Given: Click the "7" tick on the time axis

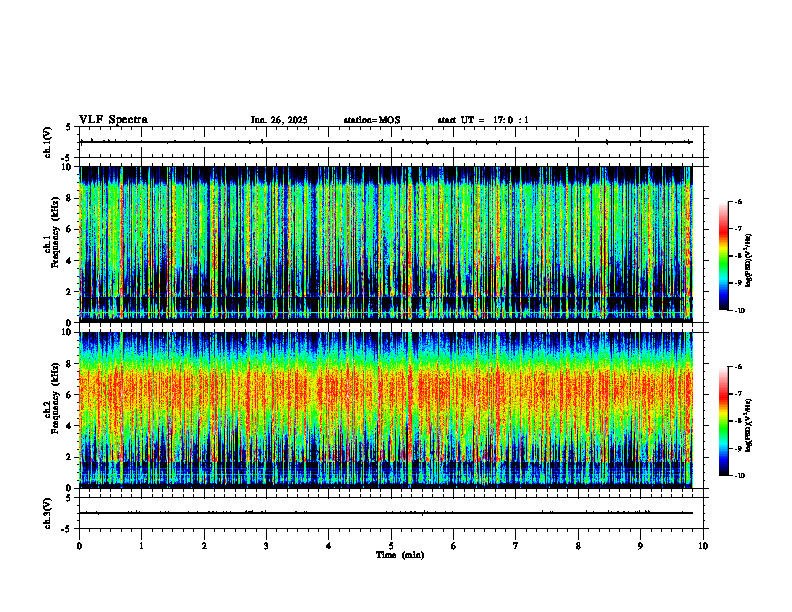Looking at the screenshot, I should (516, 546).
